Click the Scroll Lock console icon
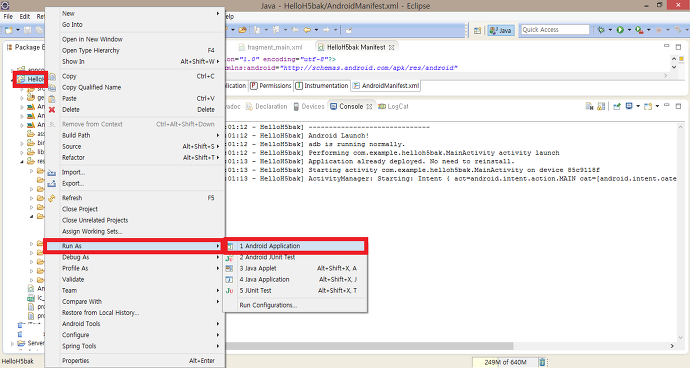The width and height of the screenshot is (690, 368). coord(601,106)
